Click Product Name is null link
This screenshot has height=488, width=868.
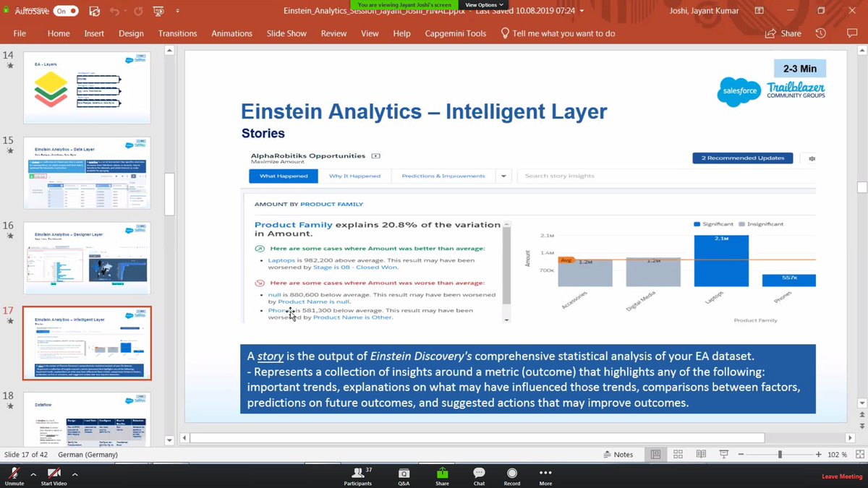click(x=314, y=301)
